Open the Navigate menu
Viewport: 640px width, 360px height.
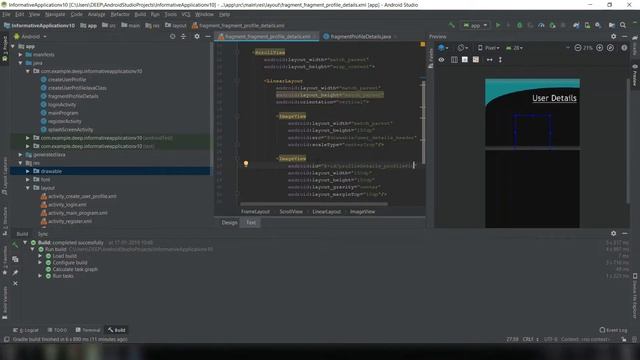pyautogui.click(x=55, y=14)
